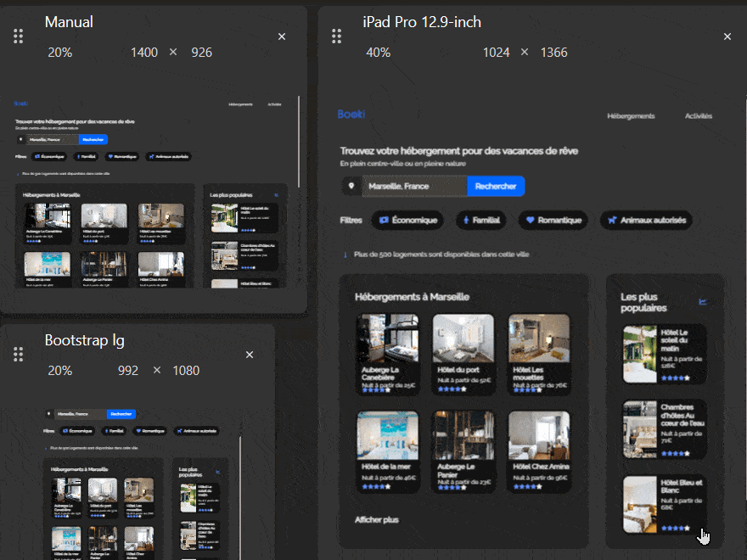Click the Marseille, France search field in iPad preview
The image size is (747, 560).
coord(414,186)
